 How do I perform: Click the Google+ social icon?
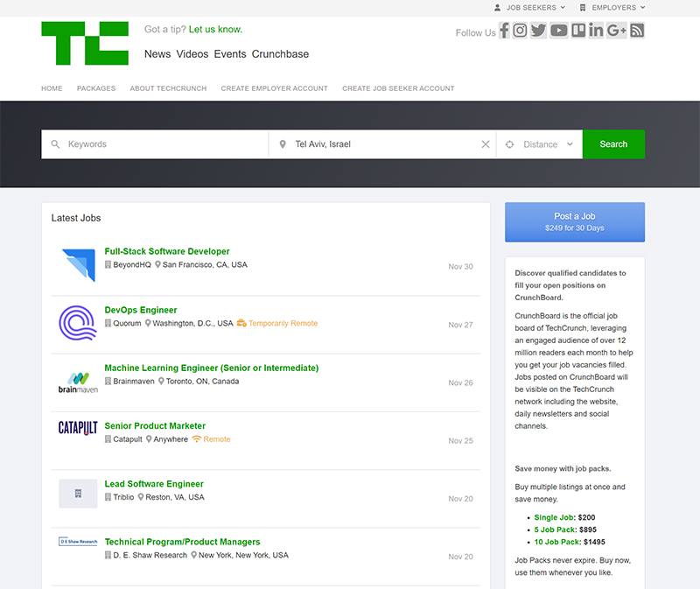click(x=617, y=31)
